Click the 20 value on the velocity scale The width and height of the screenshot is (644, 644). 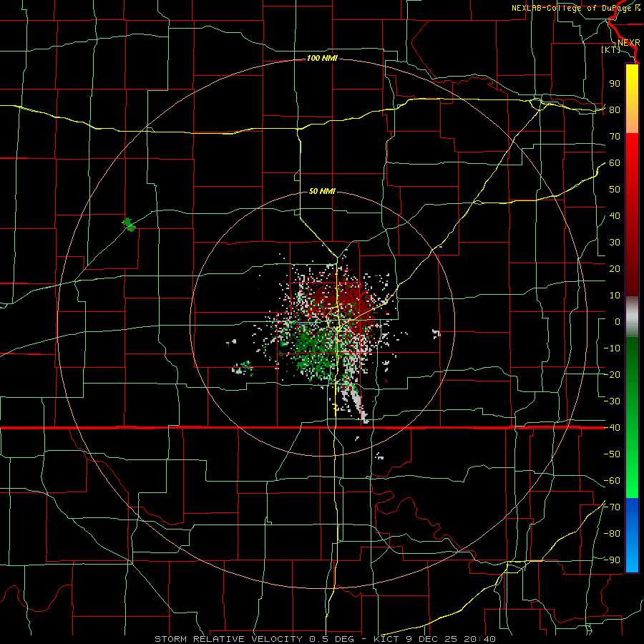pyautogui.click(x=615, y=268)
